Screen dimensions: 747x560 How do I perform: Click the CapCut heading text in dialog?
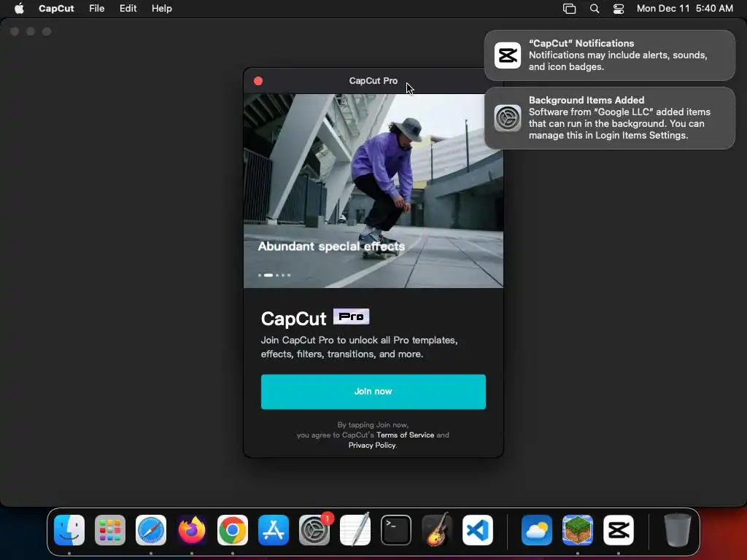[293, 319]
